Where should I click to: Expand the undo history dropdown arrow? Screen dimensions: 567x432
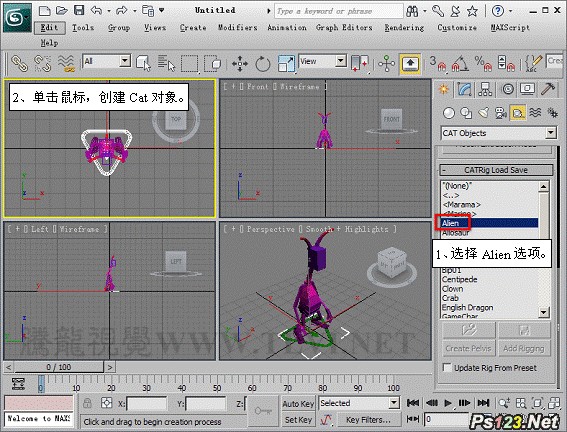pyautogui.click(x=109, y=11)
